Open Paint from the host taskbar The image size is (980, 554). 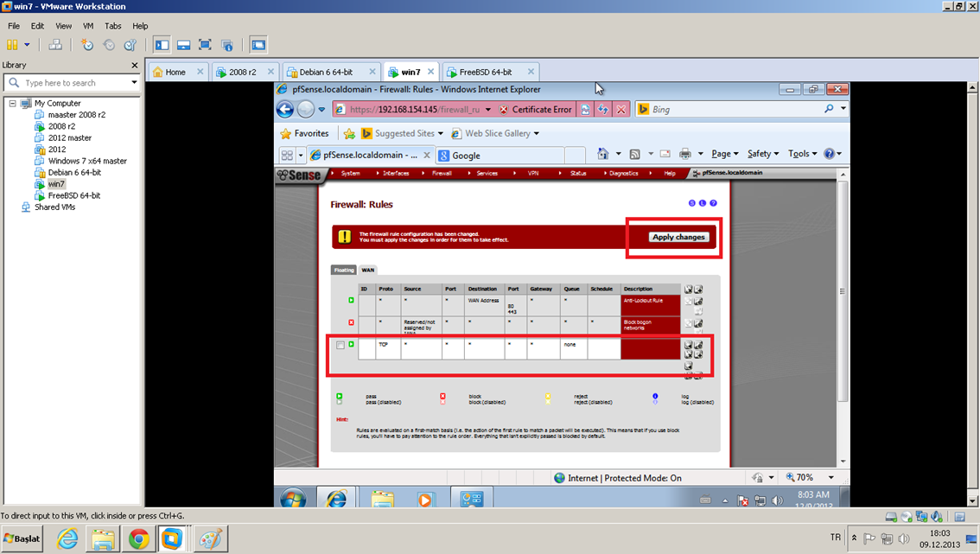click(x=211, y=539)
